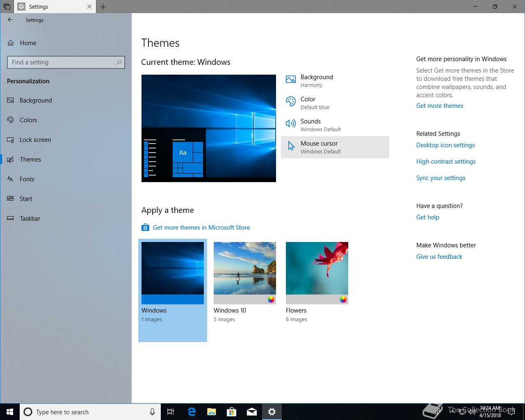Click the Cortana circle icon in the search box
525x420 pixels.
(28, 412)
